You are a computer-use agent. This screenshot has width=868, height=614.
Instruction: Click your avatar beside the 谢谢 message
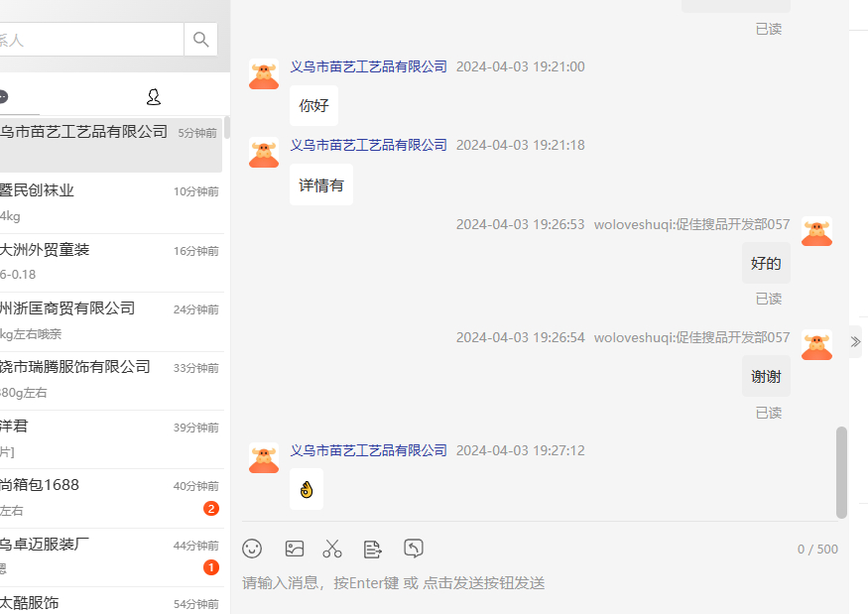pyautogui.click(x=816, y=345)
